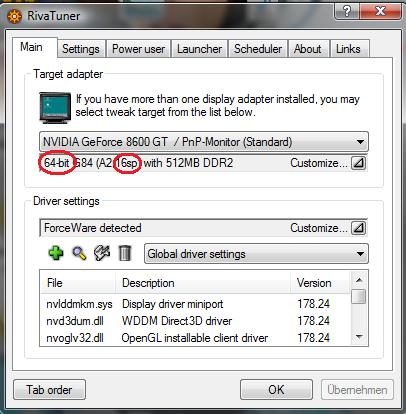Click the RivaTuner gear logo in title bar

click(14, 16)
